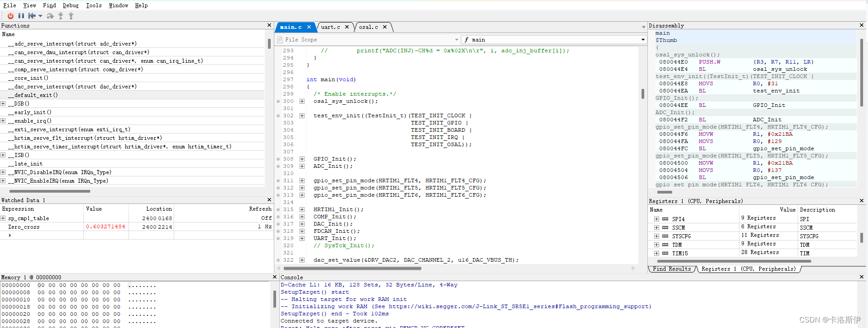Click the red power/stop debug session icon
This screenshot has height=328, width=868.
tap(10, 16)
